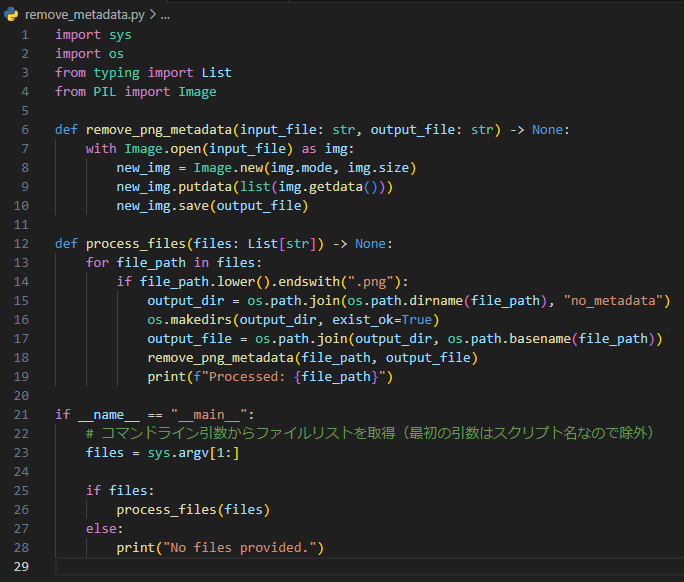Click the "No files provided." string
Screen dimensions: 684x582
click(239, 548)
